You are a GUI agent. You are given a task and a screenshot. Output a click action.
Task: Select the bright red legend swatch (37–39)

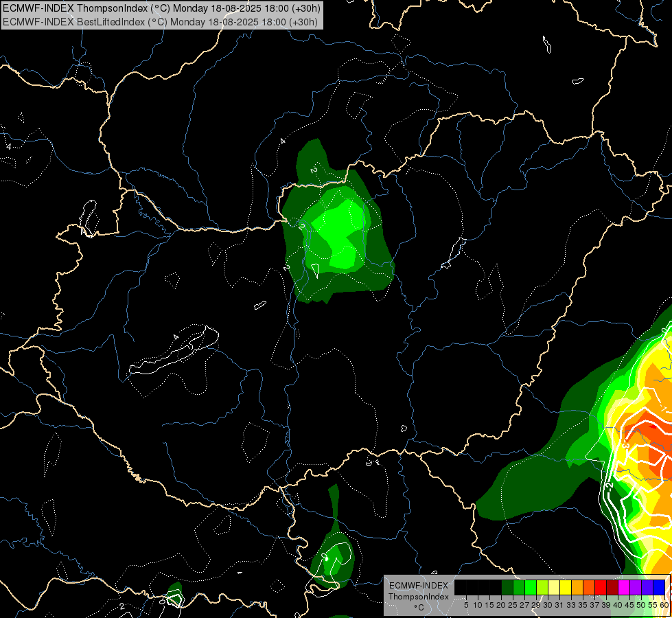pos(601,588)
